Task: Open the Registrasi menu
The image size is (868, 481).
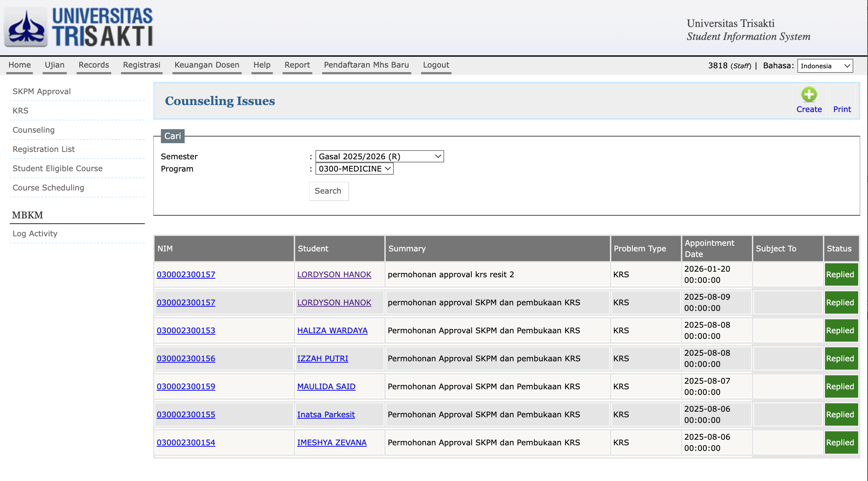Action: coord(142,65)
